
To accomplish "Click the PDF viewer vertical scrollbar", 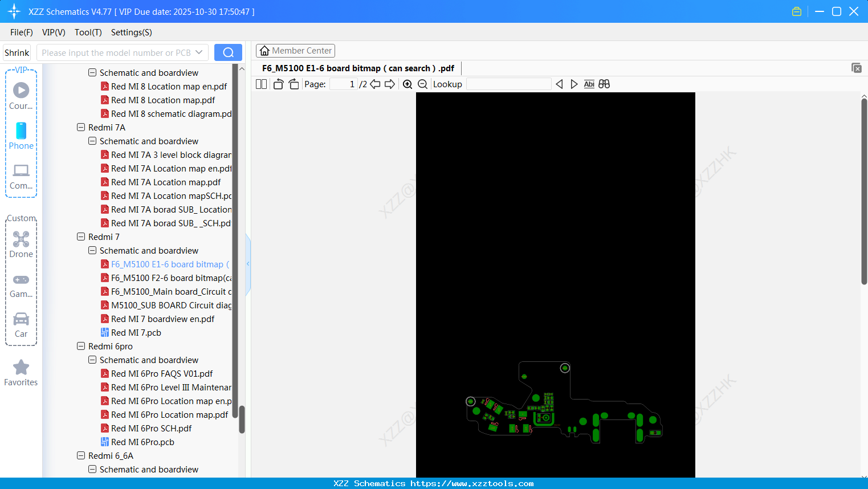I will click(864, 191).
